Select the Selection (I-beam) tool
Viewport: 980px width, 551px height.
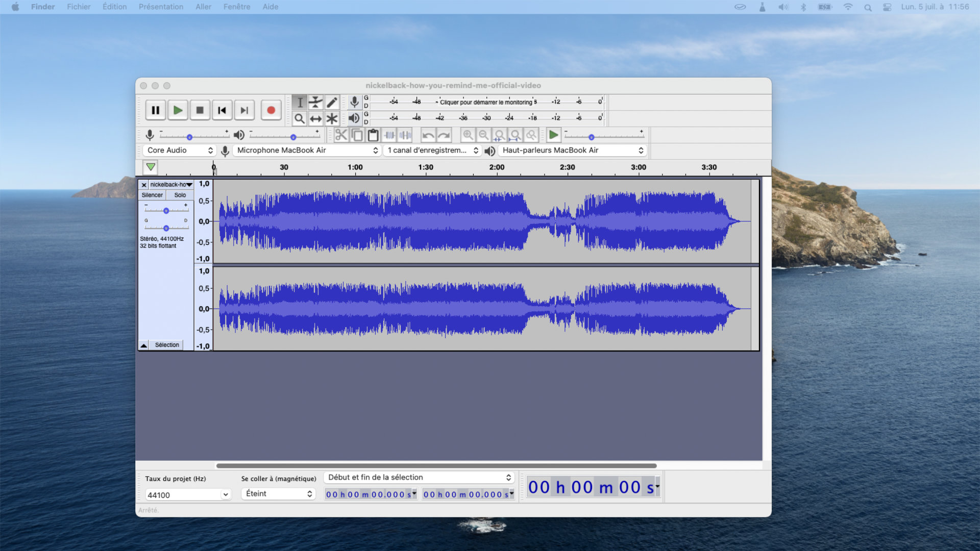(x=300, y=103)
